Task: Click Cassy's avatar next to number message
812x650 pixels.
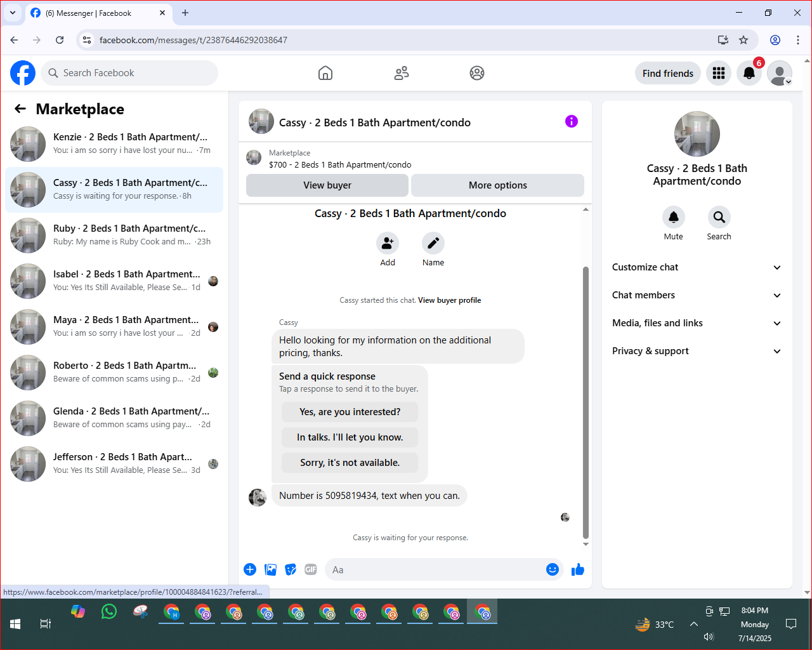Action: point(258,497)
